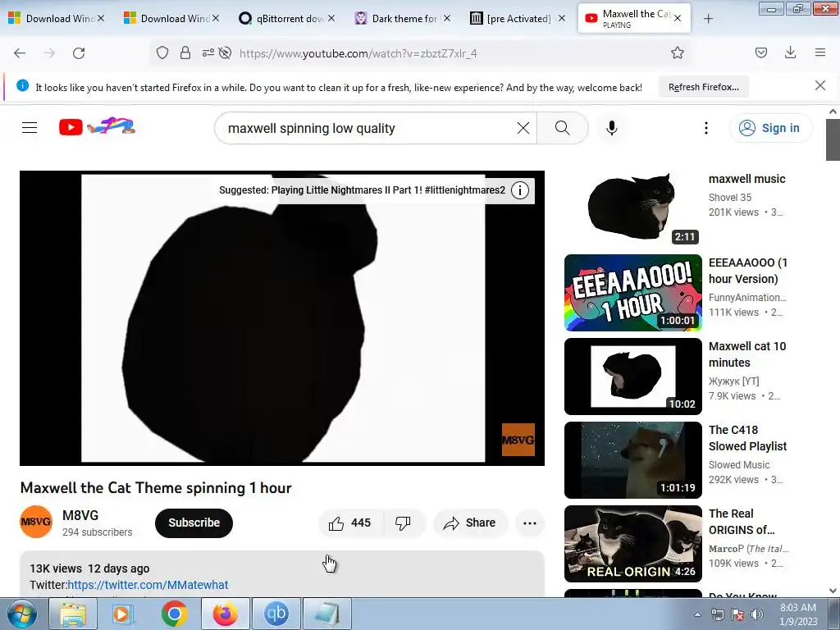
Task: Close the Maxwell the Cat tab
Action: 677,18
